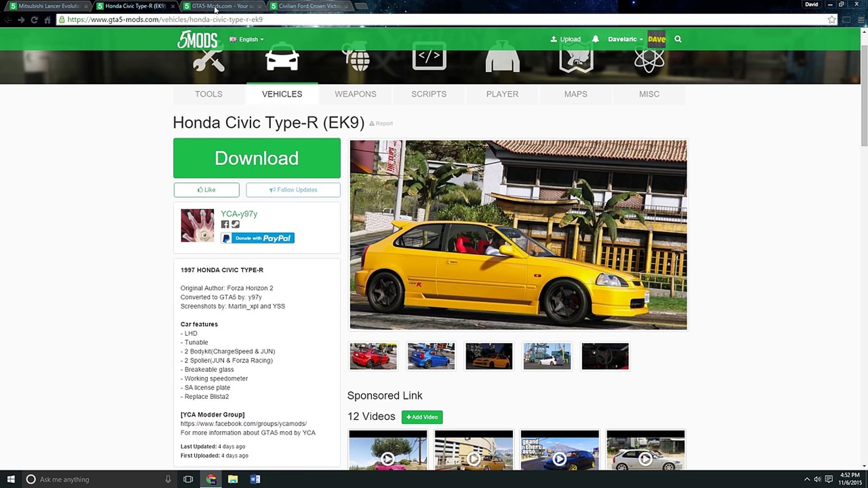
Task: Toggle Follow Updates for this mod
Action: click(293, 190)
